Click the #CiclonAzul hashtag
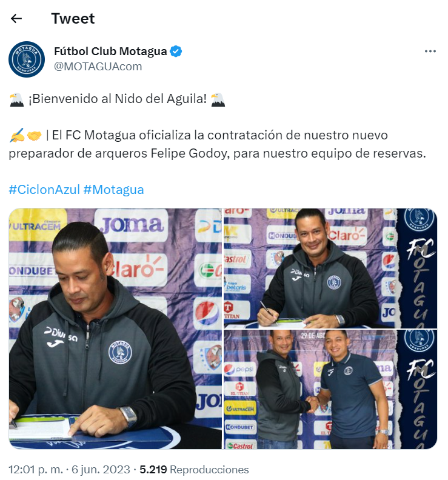The height and width of the screenshot is (480, 448). (x=44, y=190)
